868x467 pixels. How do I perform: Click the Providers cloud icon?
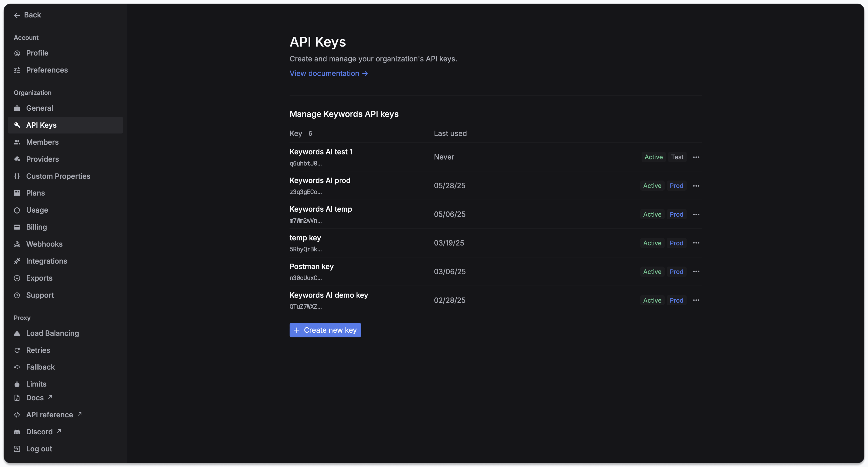tap(17, 159)
